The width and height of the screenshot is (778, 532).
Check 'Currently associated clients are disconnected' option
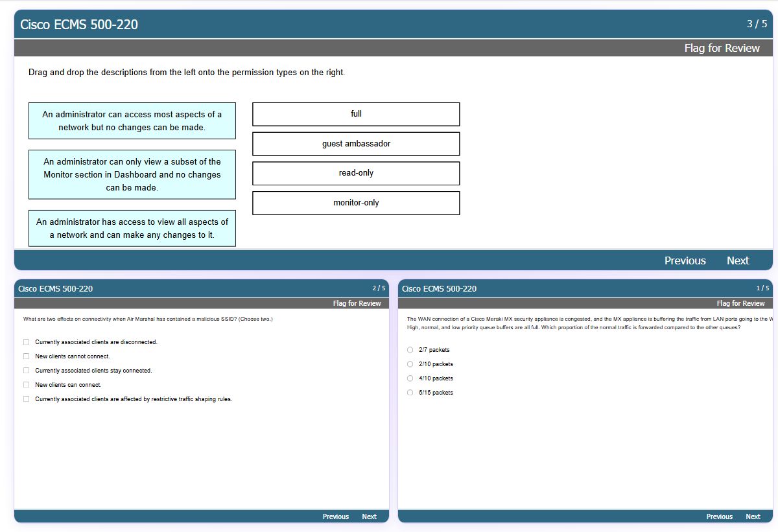pyautogui.click(x=27, y=342)
